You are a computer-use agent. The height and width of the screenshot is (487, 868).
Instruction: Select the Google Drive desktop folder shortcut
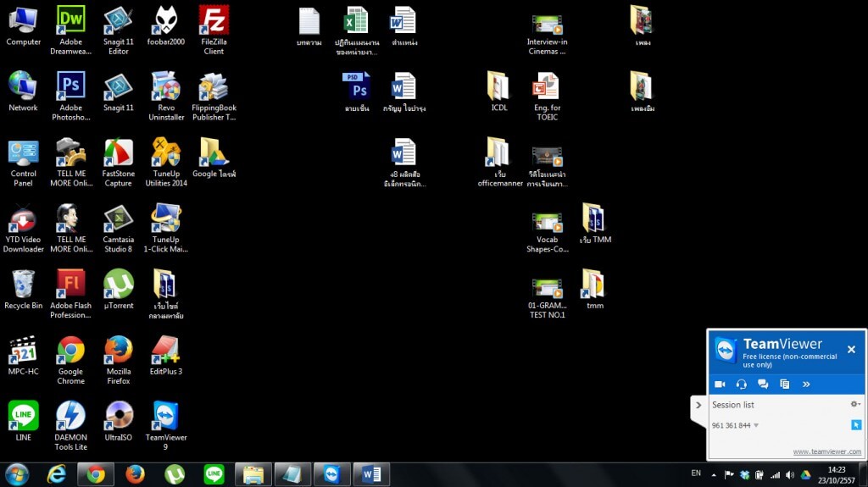214,158
